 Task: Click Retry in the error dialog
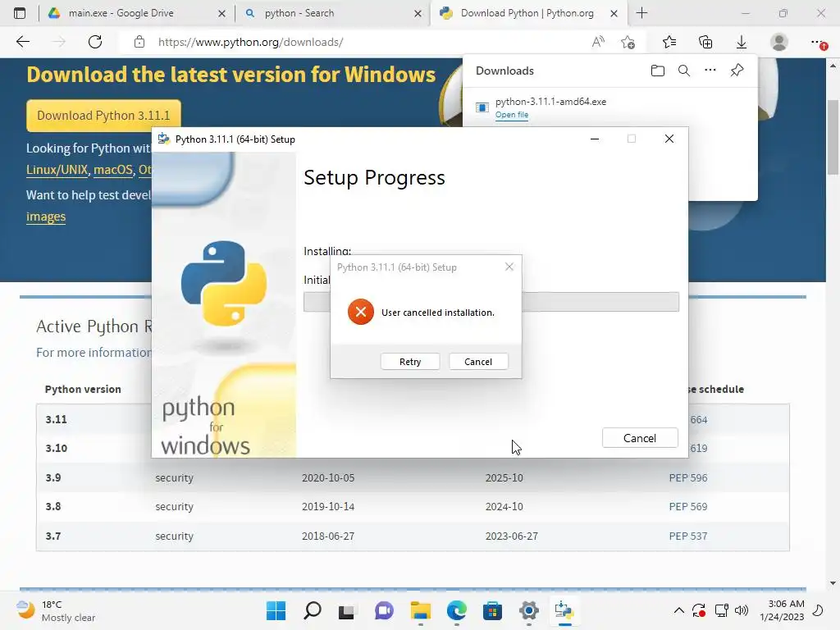pos(410,362)
